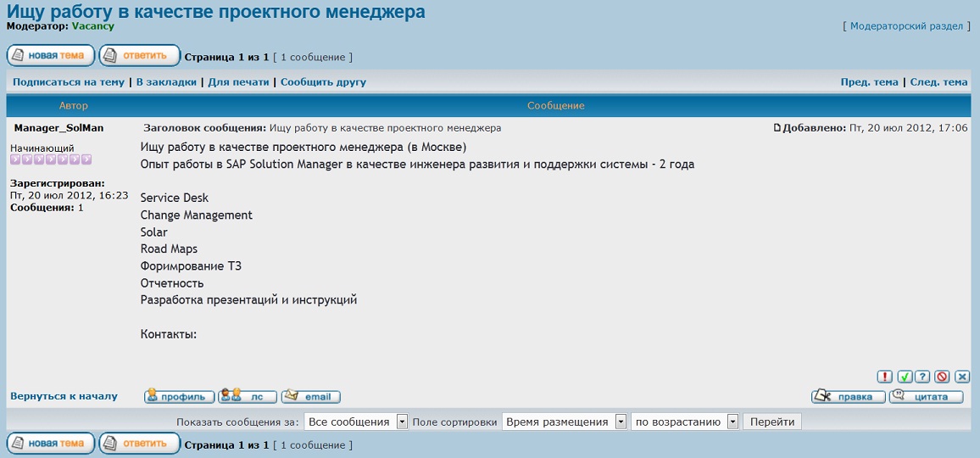
Task: Click the email envelope button
Action: (310, 396)
